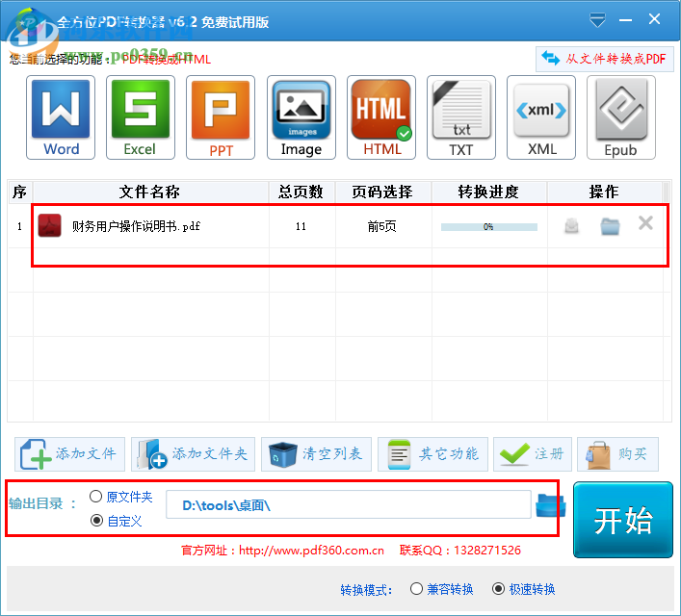Image resolution: width=681 pixels, height=616 pixels.
Task: Click the 0% conversion progress bar
Action: tap(489, 226)
